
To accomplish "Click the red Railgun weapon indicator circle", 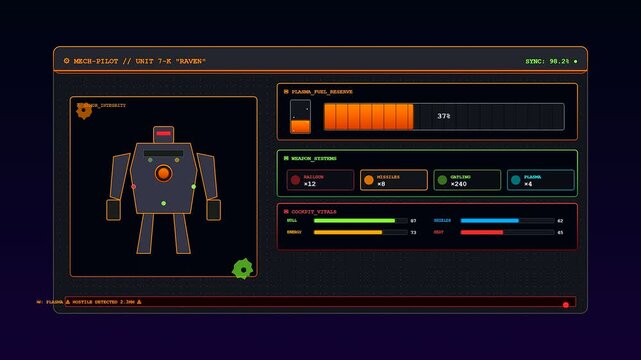I will [295, 180].
